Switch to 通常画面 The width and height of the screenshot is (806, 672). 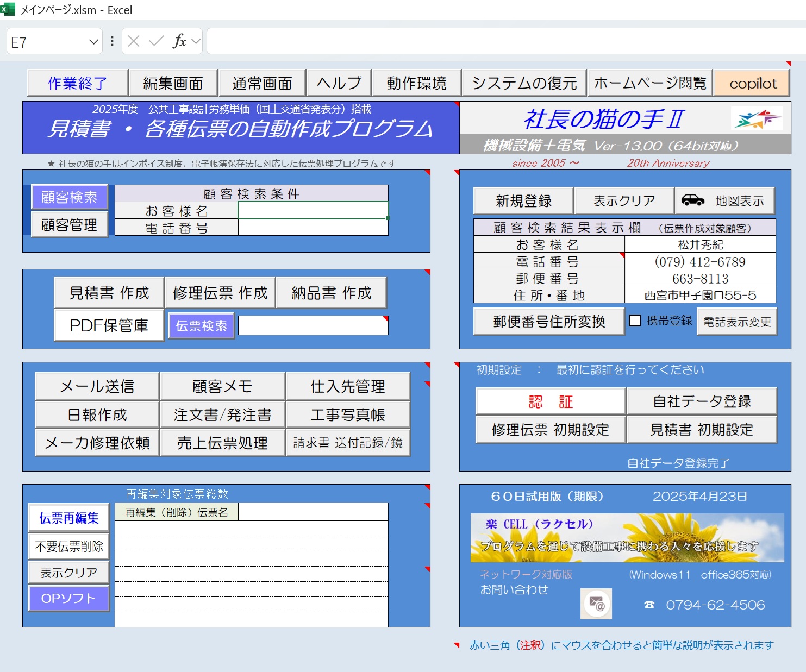(262, 83)
